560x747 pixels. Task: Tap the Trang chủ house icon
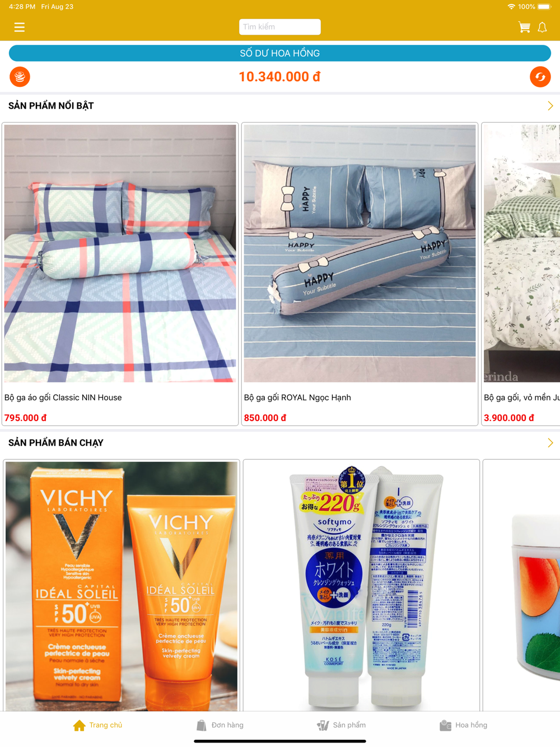tap(80, 725)
